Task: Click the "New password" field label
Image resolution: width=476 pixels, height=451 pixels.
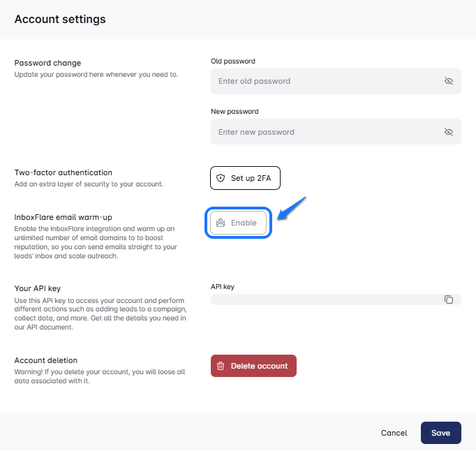Action: 235,112
